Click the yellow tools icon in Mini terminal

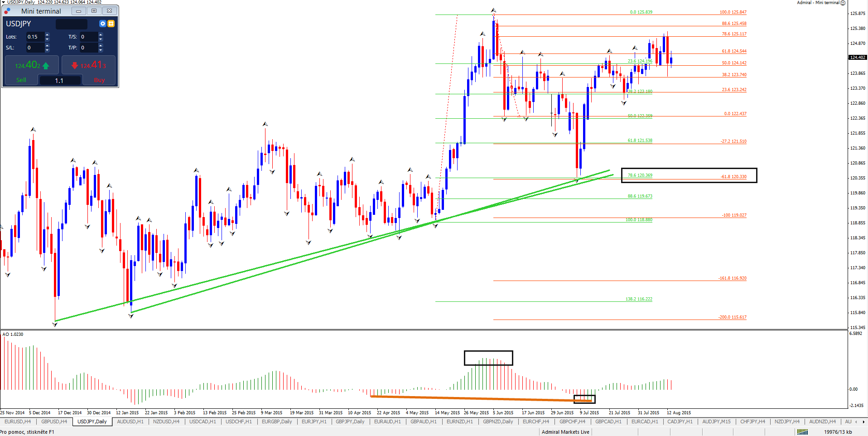(111, 24)
